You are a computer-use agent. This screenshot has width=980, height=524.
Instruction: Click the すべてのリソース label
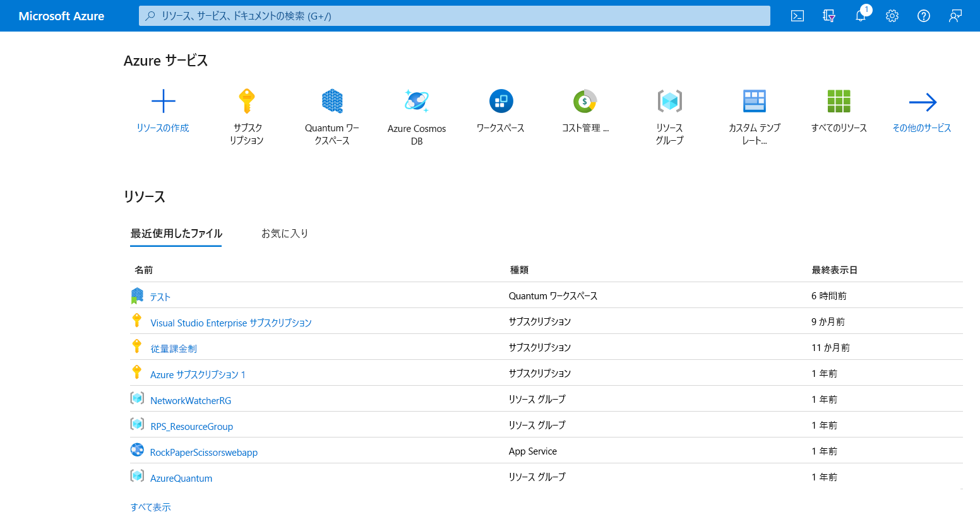(839, 128)
